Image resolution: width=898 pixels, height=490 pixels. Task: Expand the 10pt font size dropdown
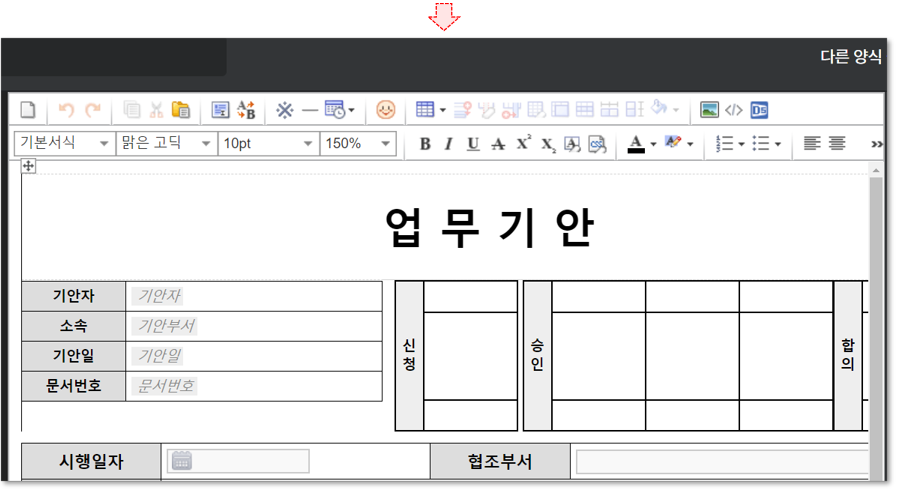point(268,144)
